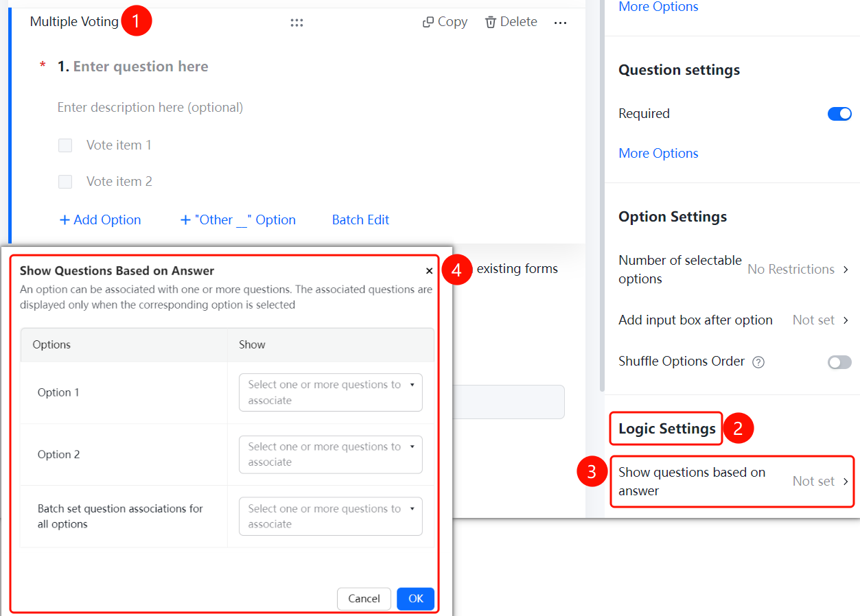The height and width of the screenshot is (616, 860).
Task: Click the Options column header
Action: pos(51,344)
